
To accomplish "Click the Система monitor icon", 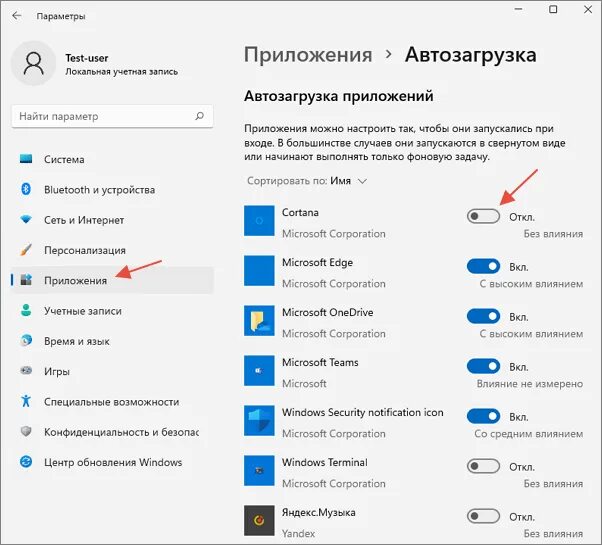I will 26,159.
